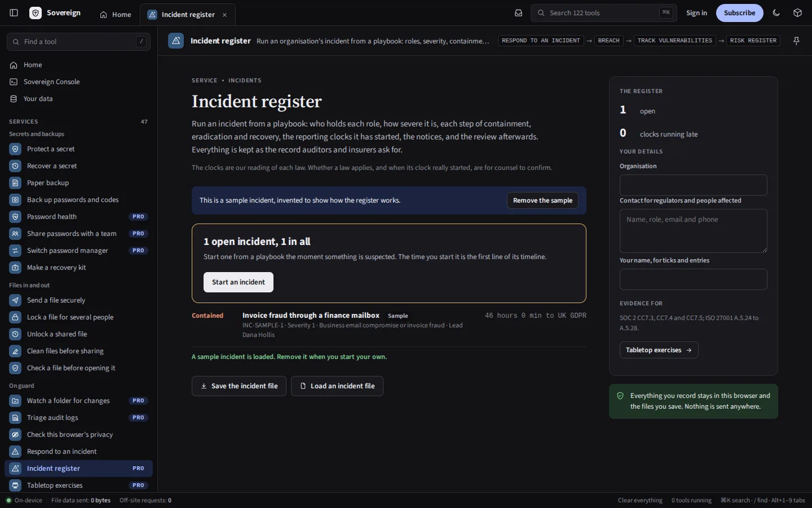Open Your data in sidebar
The height and width of the screenshot is (508, 812).
click(78, 99)
